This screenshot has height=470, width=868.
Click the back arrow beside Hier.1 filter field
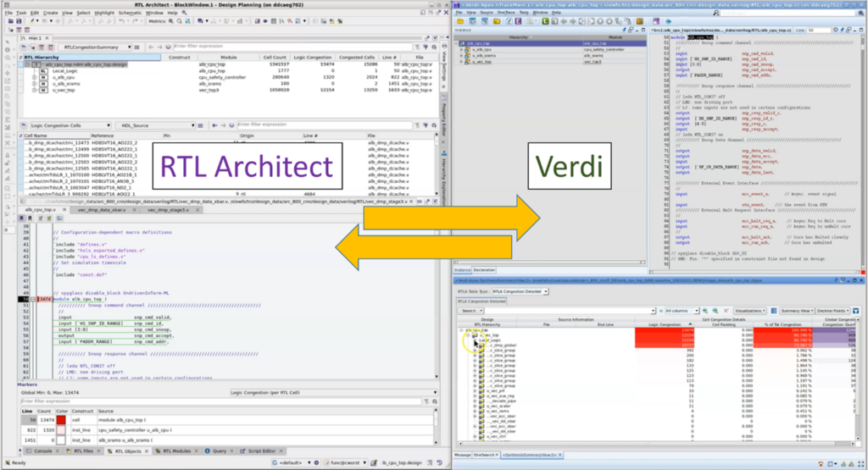coord(151,47)
